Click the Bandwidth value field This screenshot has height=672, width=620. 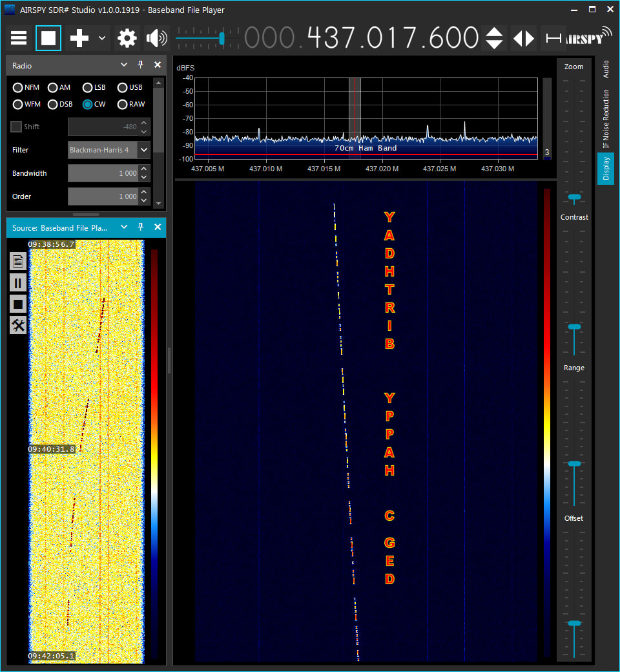[103, 173]
